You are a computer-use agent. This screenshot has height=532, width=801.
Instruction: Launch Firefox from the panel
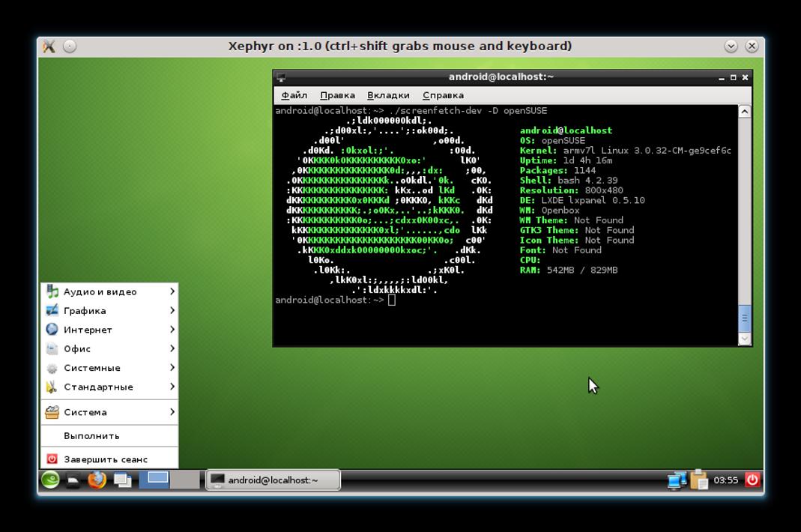click(x=97, y=480)
